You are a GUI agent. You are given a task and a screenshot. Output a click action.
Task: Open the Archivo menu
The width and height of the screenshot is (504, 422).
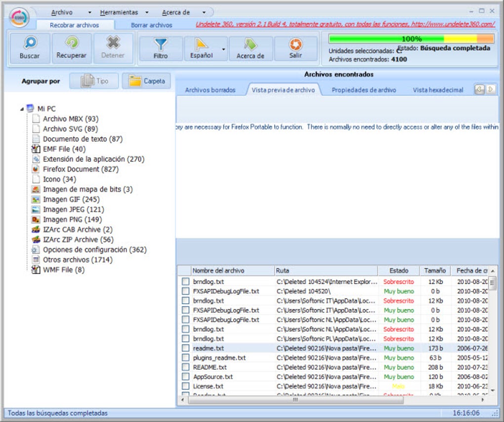pyautogui.click(x=62, y=12)
